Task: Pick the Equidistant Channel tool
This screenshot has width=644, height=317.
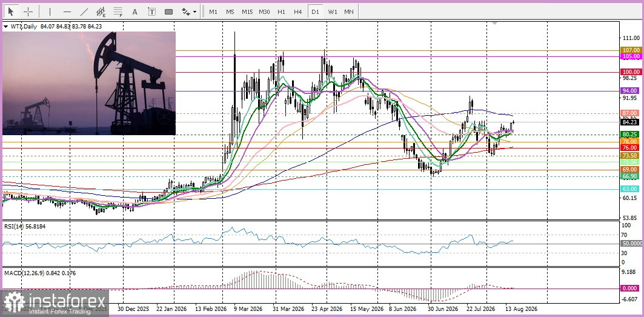Action: click(101, 12)
